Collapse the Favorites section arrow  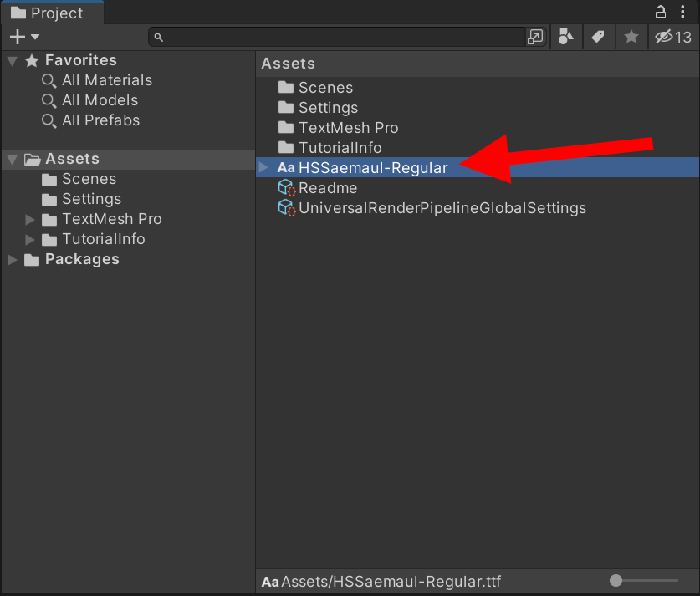(x=13, y=61)
